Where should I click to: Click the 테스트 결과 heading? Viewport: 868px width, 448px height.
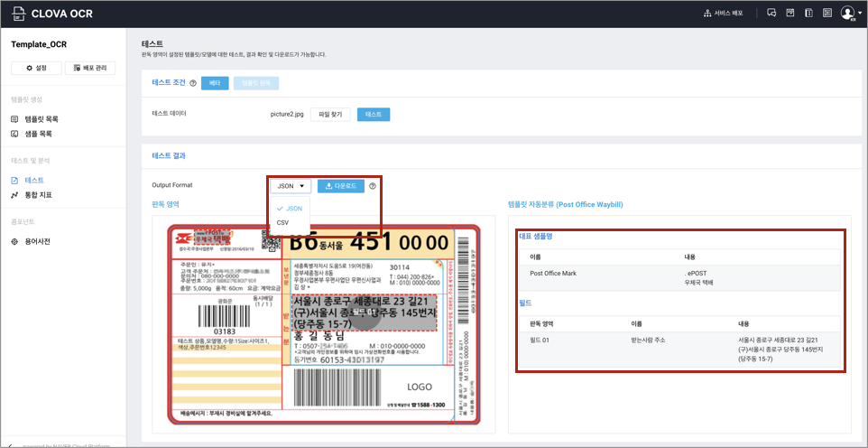click(x=169, y=155)
